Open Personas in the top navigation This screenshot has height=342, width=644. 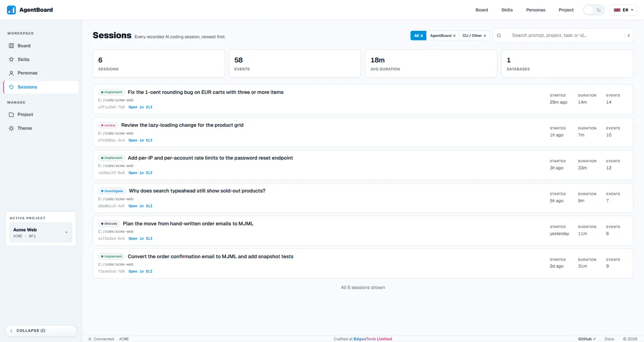pyautogui.click(x=536, y=10)
